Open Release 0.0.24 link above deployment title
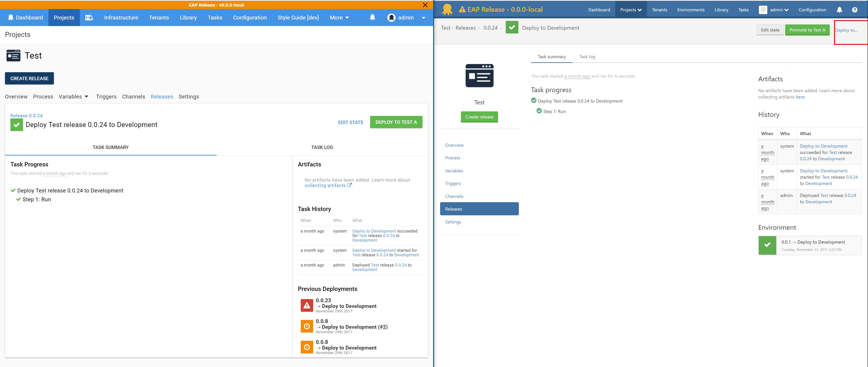The width and height of the screenshot is (868, 367). coord(26,116)
